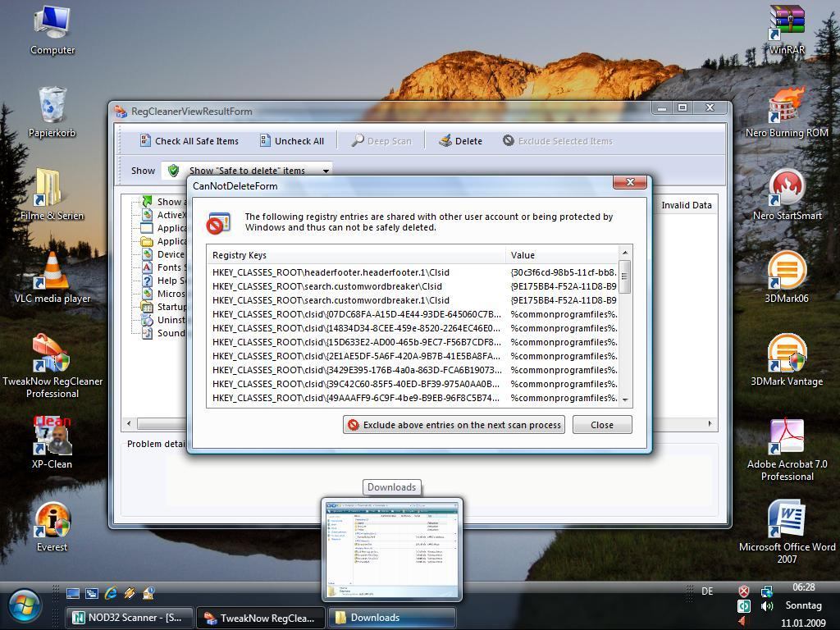Click the Winamp quick launch icon
This screenshot has height=630, width=840.
130,592
